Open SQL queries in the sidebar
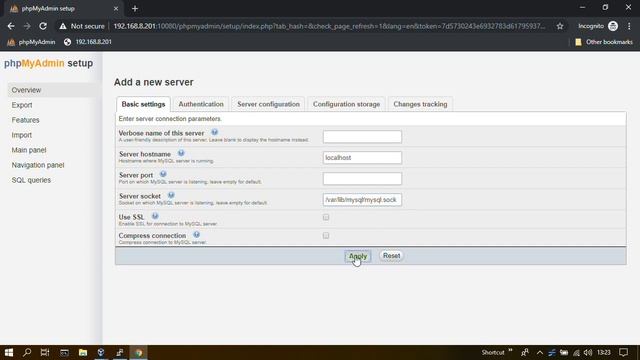The width and height of the screenshot is (640, 360). (x=31, y=180)
